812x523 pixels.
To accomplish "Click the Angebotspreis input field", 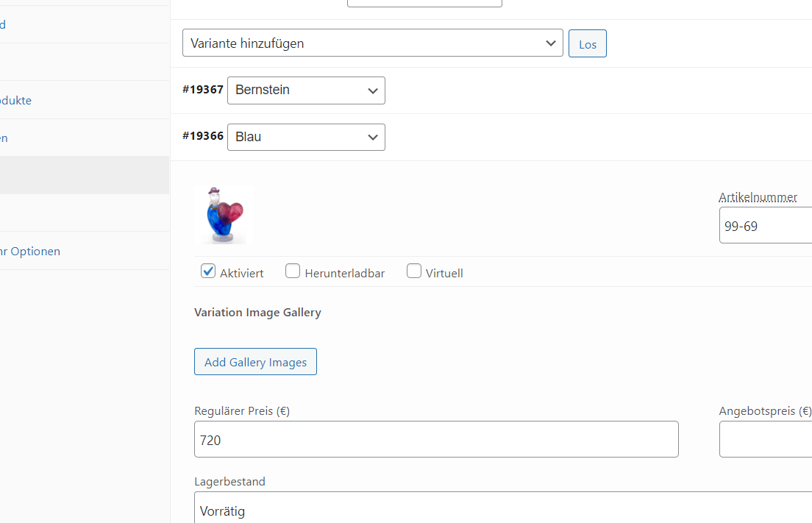I will tap(766, 440).
